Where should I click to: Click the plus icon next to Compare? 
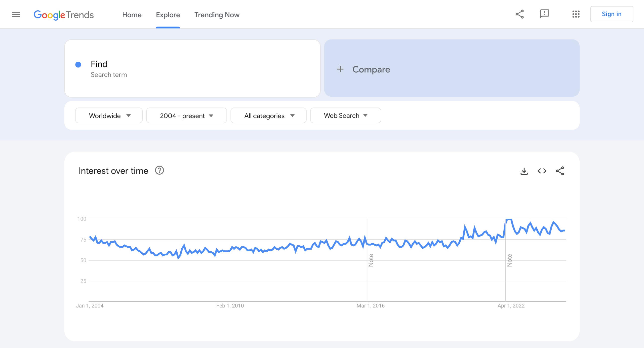340,69
